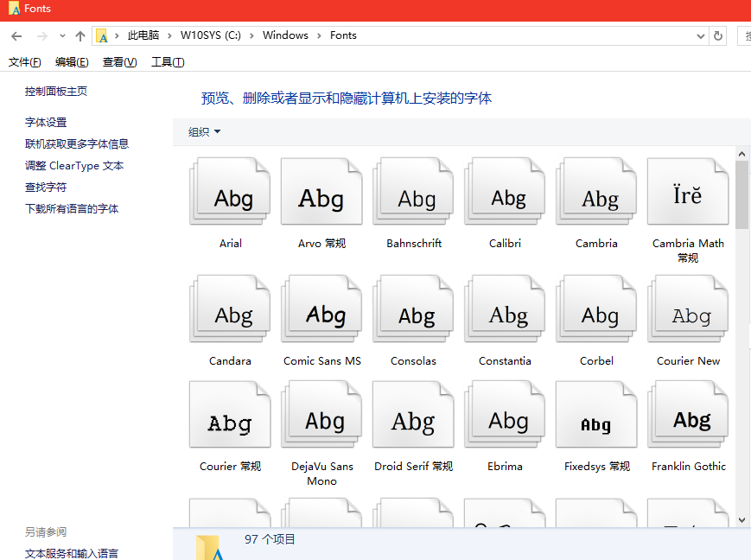751x560 pixels.
Task: Click the search box at right
Action: pyautogui.click(x=744, y=36)
